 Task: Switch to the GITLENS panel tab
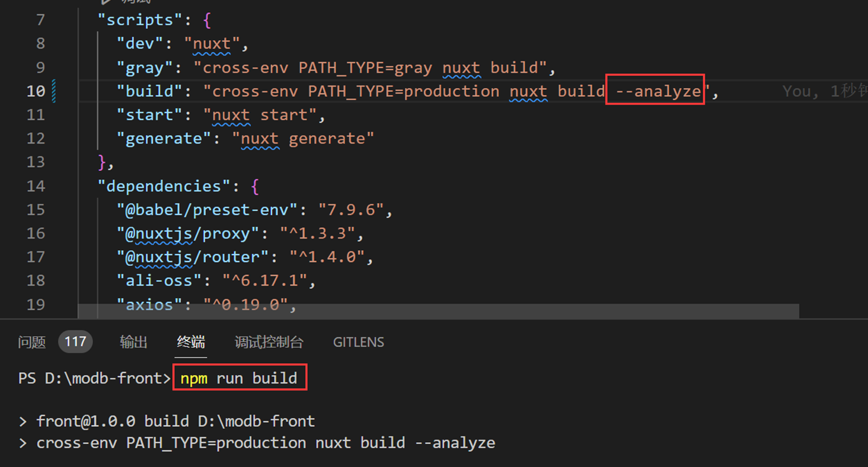pyautogui.click(x=358, y=343)
